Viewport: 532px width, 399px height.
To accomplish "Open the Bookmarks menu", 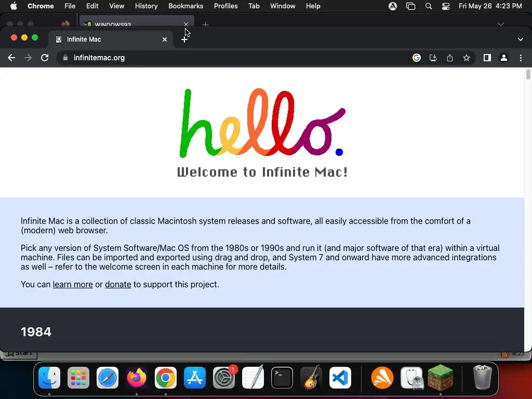I will coord(185,6).
